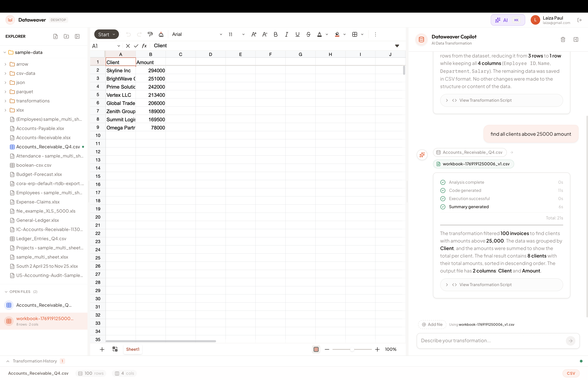The width and height of the screenshot is (588, 380).
Task: Open the cell name box dropdown
Action: [118, 46]
